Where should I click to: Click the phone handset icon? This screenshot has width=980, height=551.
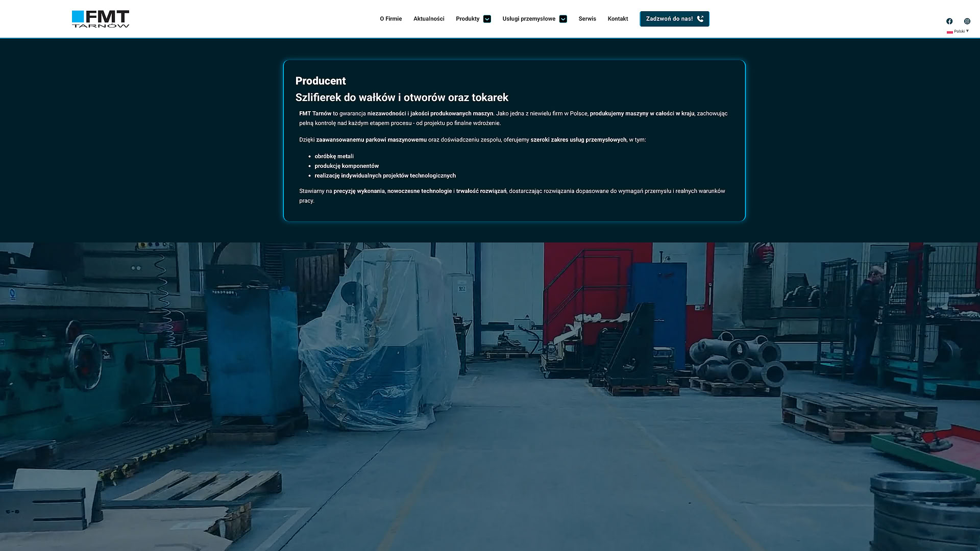700,19
